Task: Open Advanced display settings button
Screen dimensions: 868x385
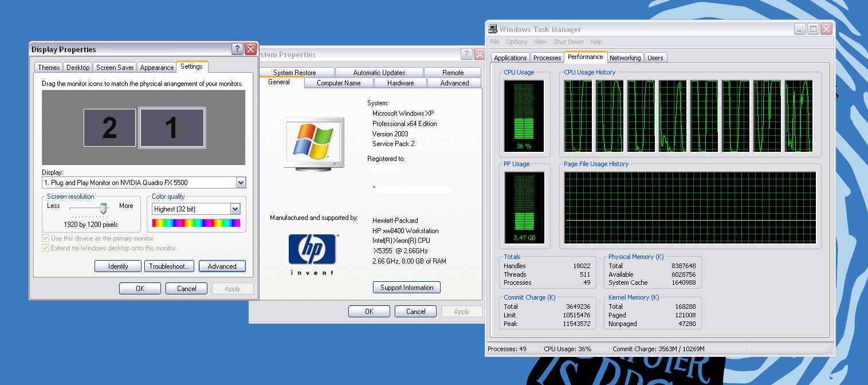Action: (222, 266)
